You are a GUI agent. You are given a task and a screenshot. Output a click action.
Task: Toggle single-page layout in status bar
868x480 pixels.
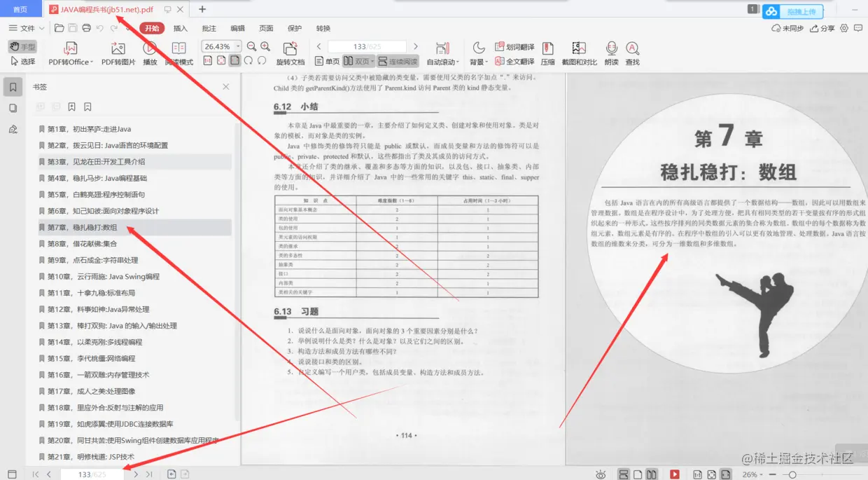pyautogui.click(x=637, y=474)
